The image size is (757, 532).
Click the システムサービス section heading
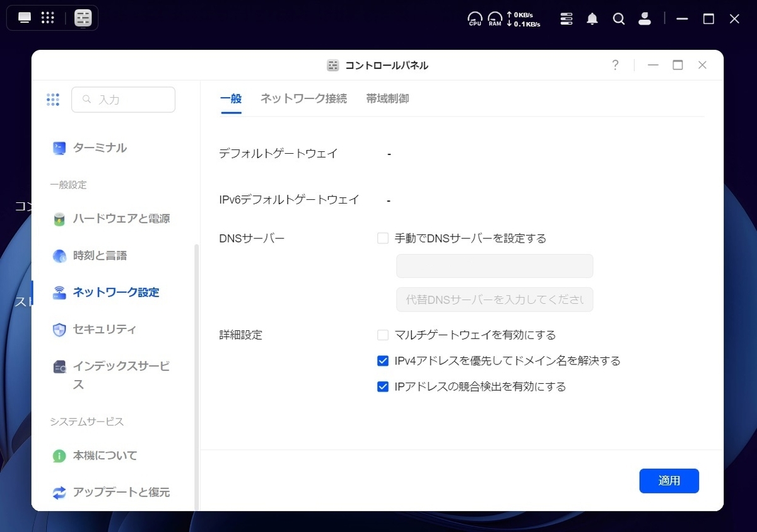(87, 422)
